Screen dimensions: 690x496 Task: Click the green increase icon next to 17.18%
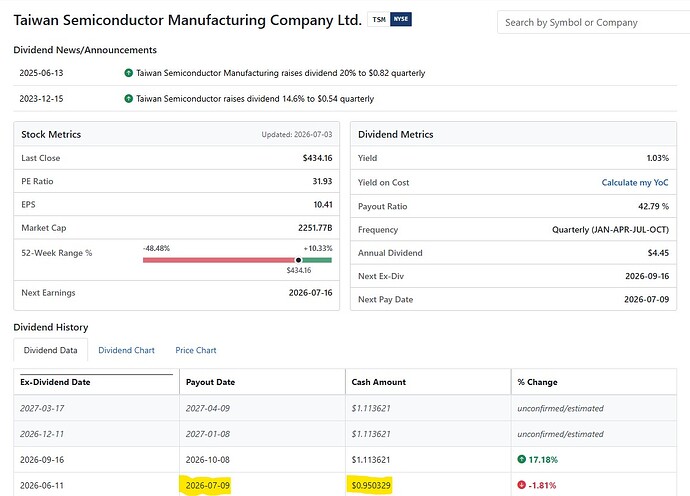click(521, 459)
